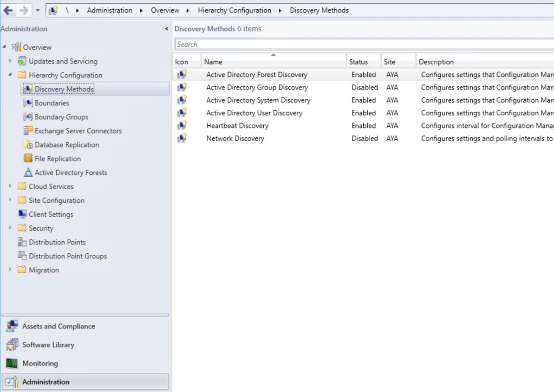Open the navigation history dropdown arrow

point(38,11)
